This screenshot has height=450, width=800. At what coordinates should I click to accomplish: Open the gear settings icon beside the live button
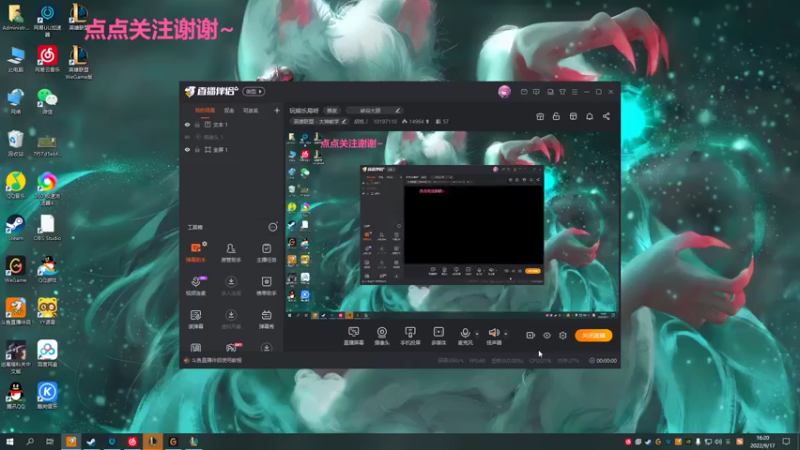point(563,335)
